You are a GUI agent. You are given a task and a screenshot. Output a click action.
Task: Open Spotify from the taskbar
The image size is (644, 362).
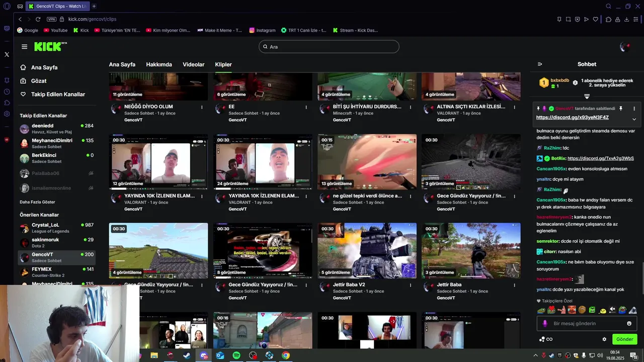coord(236,355)
